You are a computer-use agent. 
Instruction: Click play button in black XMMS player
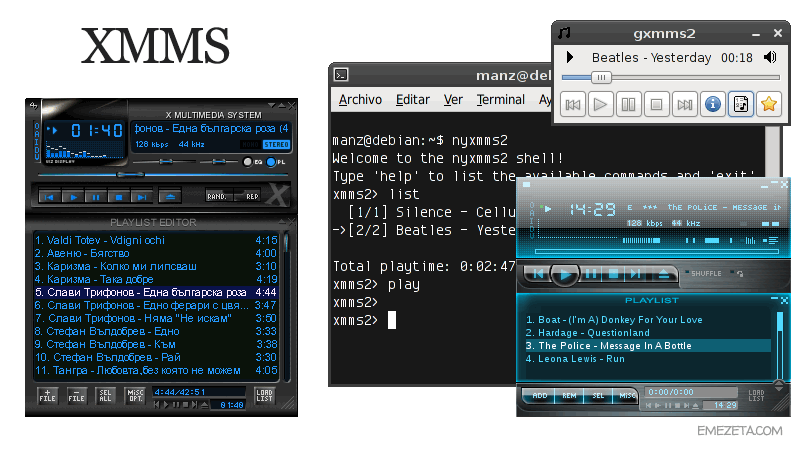(73, 197)
